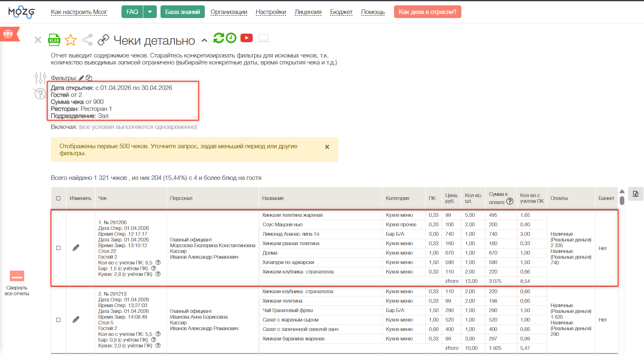Show hint for Кухня: 2,0
The image size is (644, 356).
[158, 346]
